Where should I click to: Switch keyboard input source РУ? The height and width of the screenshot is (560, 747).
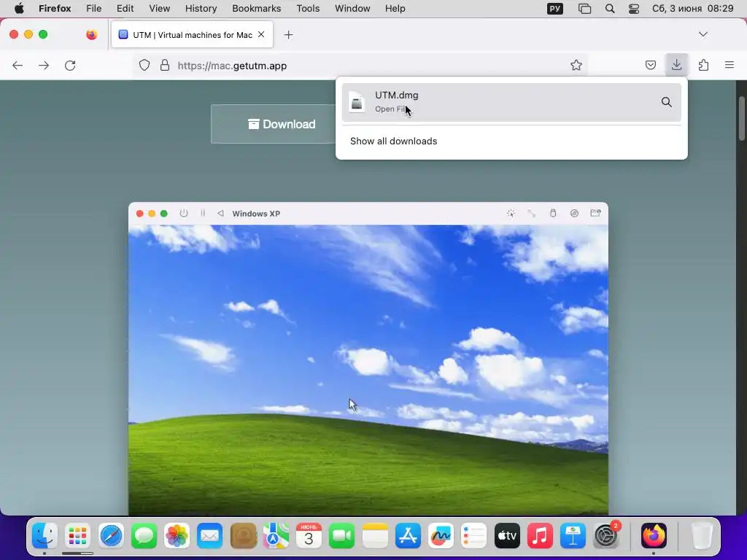(555, 9)
